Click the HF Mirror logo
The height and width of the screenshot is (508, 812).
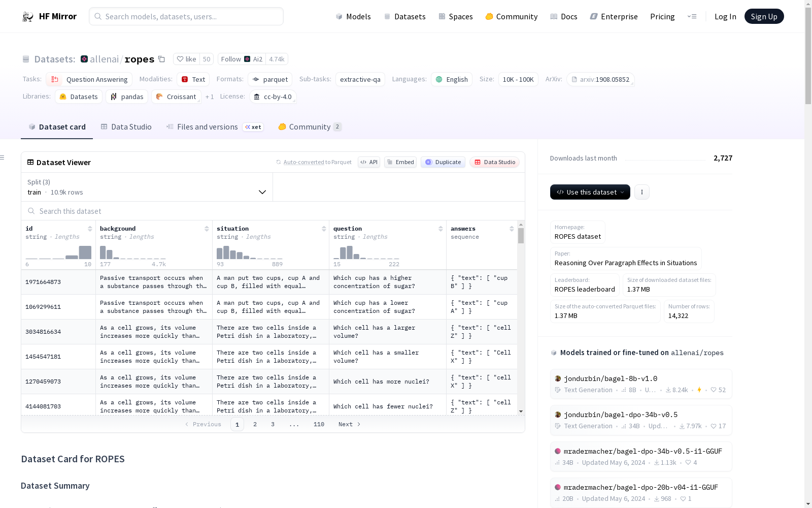pos(49,16)
